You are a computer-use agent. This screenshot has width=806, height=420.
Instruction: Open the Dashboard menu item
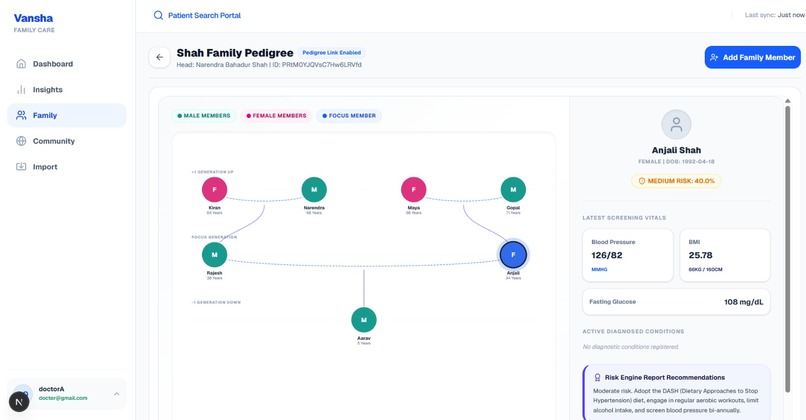coord(67,64)
